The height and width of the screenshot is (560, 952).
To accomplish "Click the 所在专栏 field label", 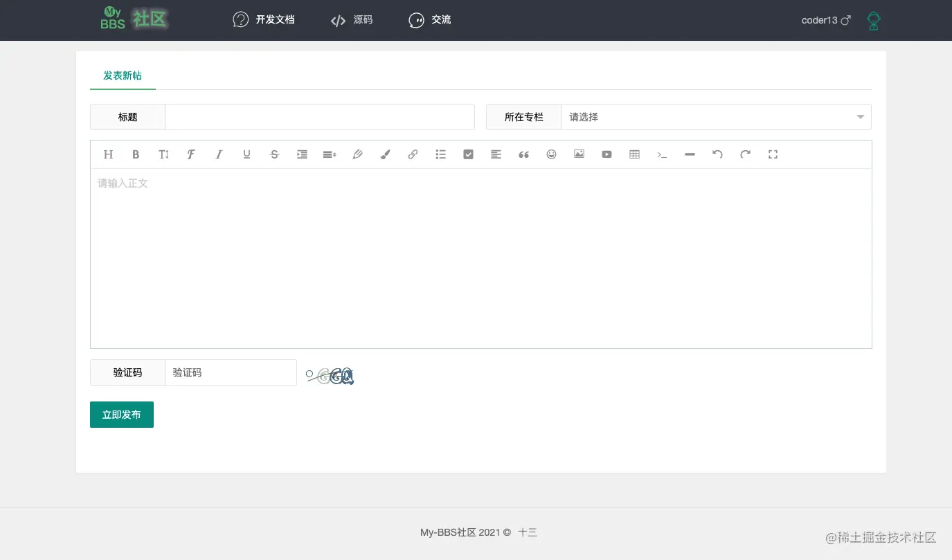I will tap(524, 117).
